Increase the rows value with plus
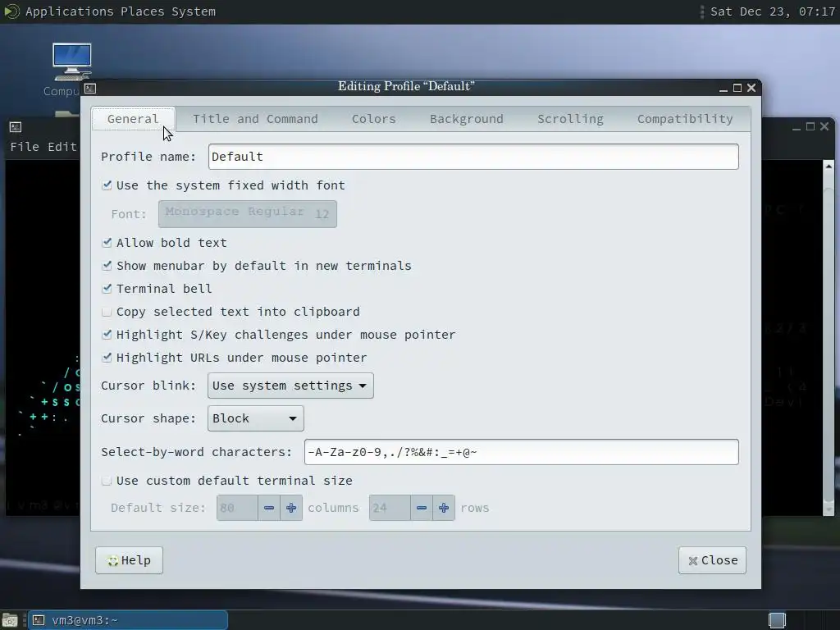This screenshot has height=630, width=840. pos(444,508)
